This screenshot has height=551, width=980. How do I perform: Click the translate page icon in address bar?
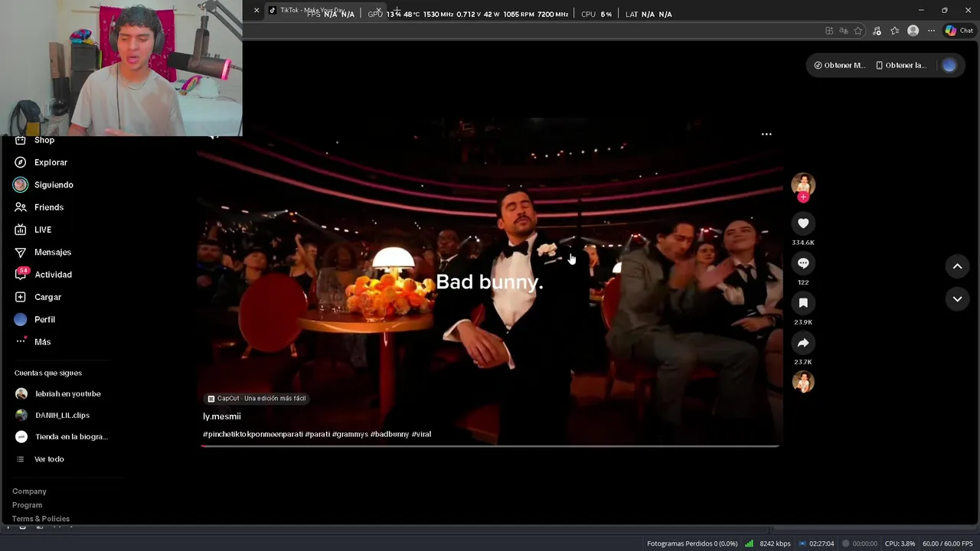844,31
